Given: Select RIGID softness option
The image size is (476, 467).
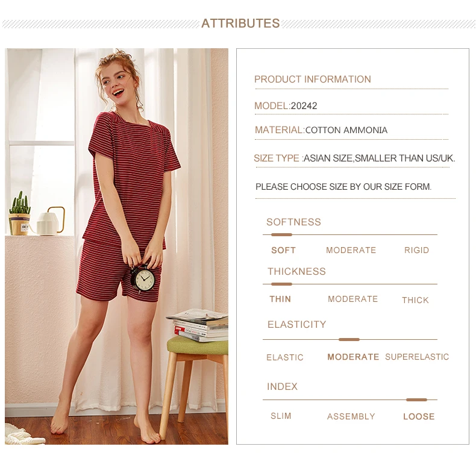Looking at the screenshot, I should (x=416, y=250).
